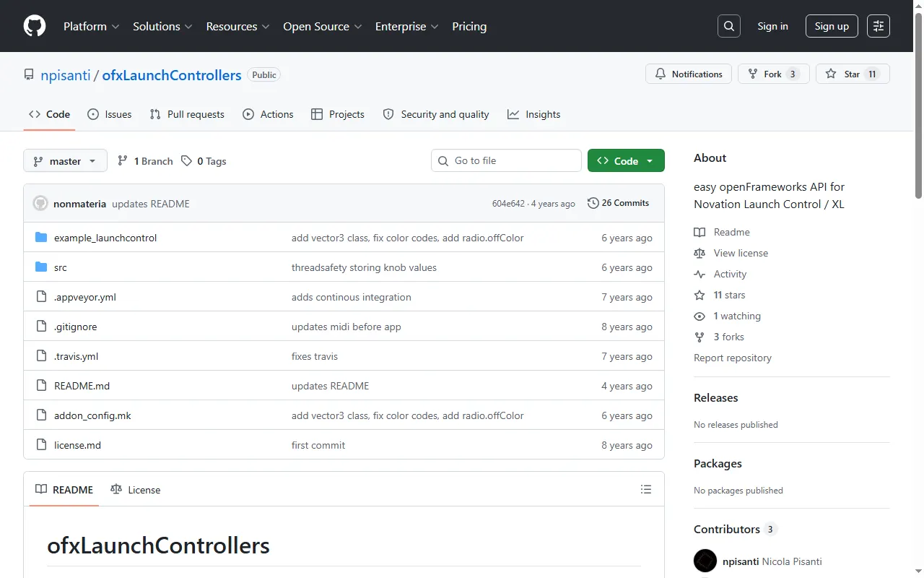The image size is (924, 578).
Task: Click the scale icon beside View license
Action: coord(699,253)
